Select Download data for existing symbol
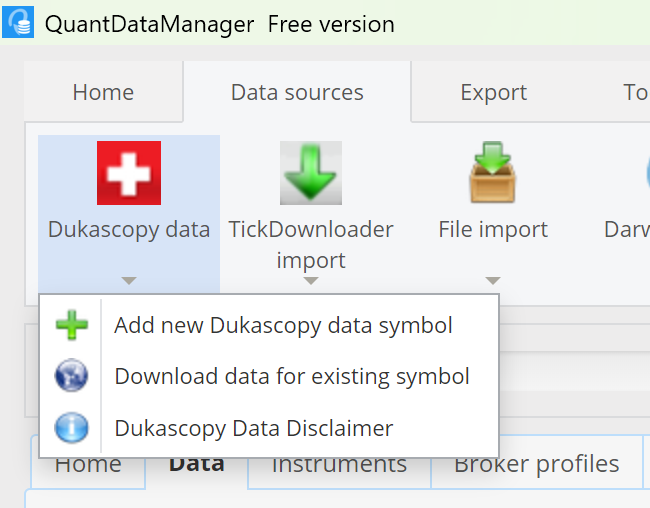Screen dimensions: 650x508 292,376
